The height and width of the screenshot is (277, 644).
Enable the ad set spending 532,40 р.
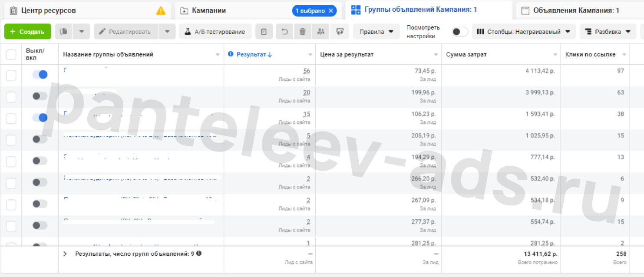(40, 182)
